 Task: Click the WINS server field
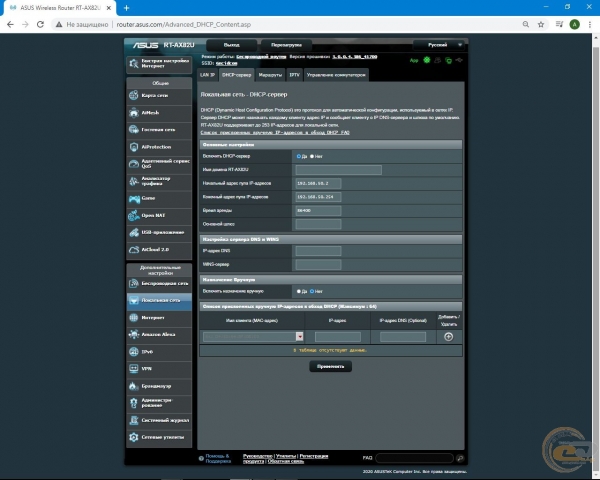[x=318, y=264]
